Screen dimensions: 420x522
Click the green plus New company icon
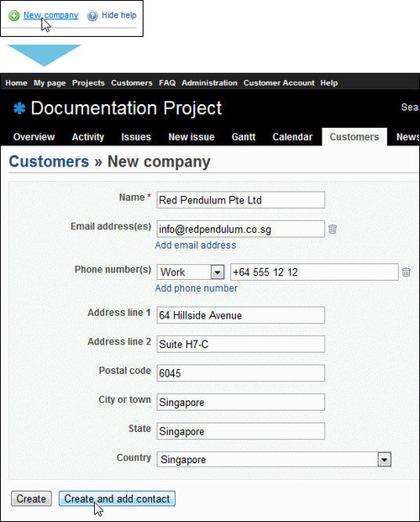[x=14, y=15]
